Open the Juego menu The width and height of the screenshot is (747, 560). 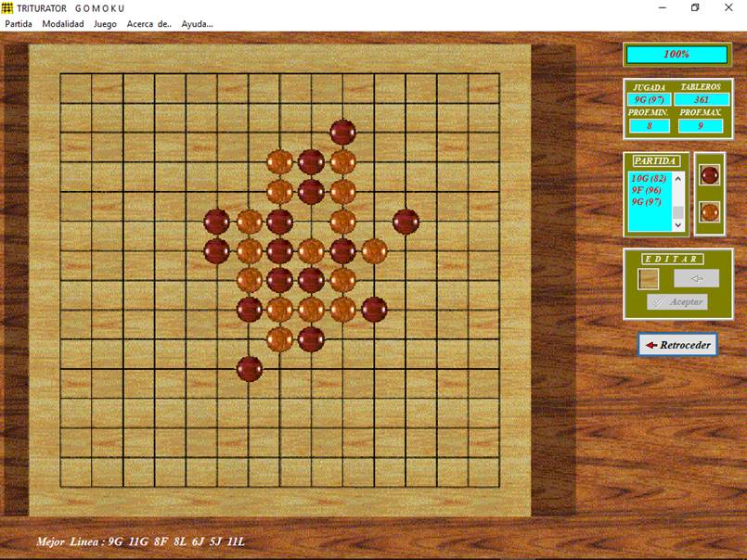(x=105, y=24)
